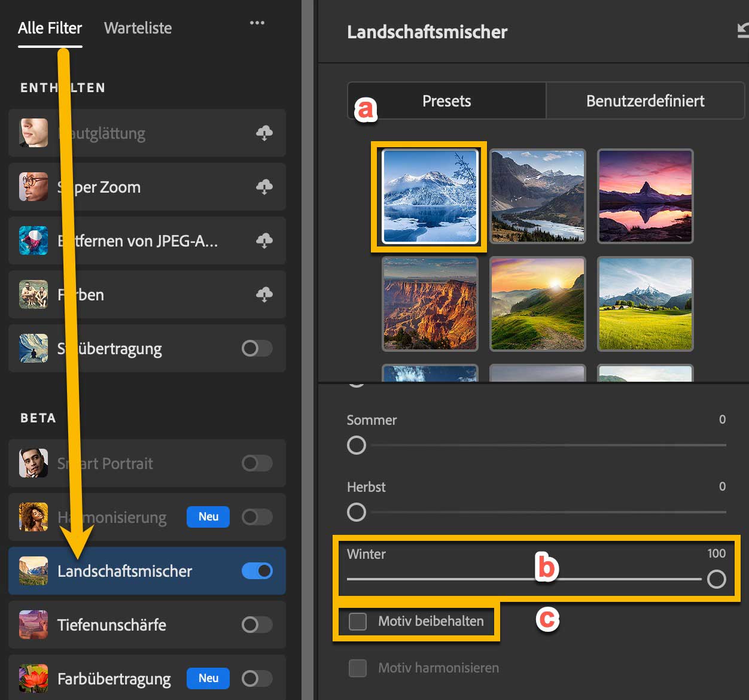Download the Super Zoom filter via cloud icon

coord(264,187)
